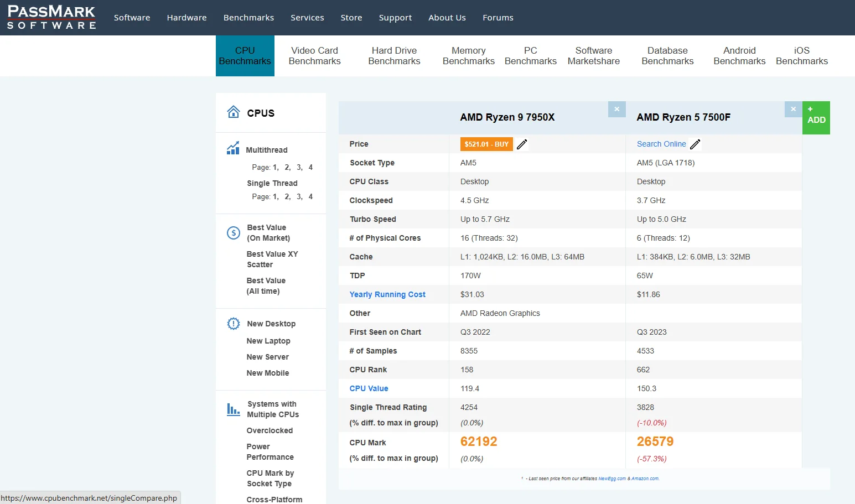Image resolution: width=855 pixels, height=504 pixels.
Task: Select the CPU Benchmarks tab
Action: point(245,56)
